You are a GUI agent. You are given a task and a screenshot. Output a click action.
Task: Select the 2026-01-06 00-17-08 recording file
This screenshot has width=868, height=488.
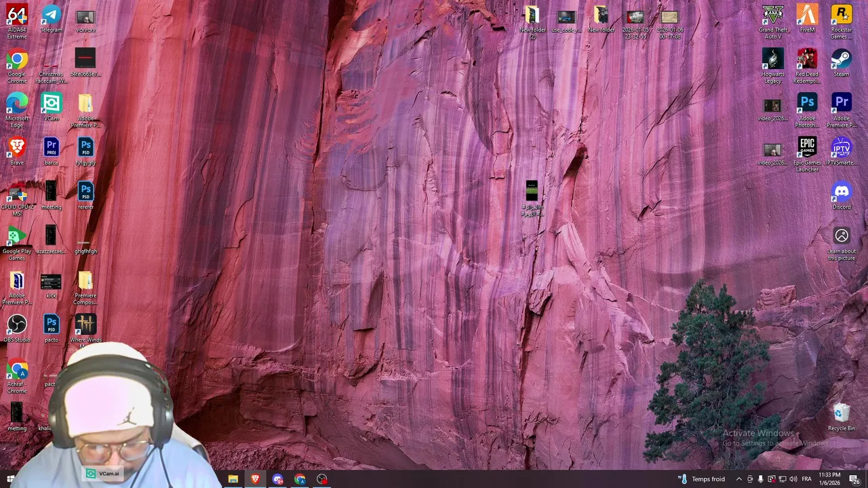tap(669, 24)
